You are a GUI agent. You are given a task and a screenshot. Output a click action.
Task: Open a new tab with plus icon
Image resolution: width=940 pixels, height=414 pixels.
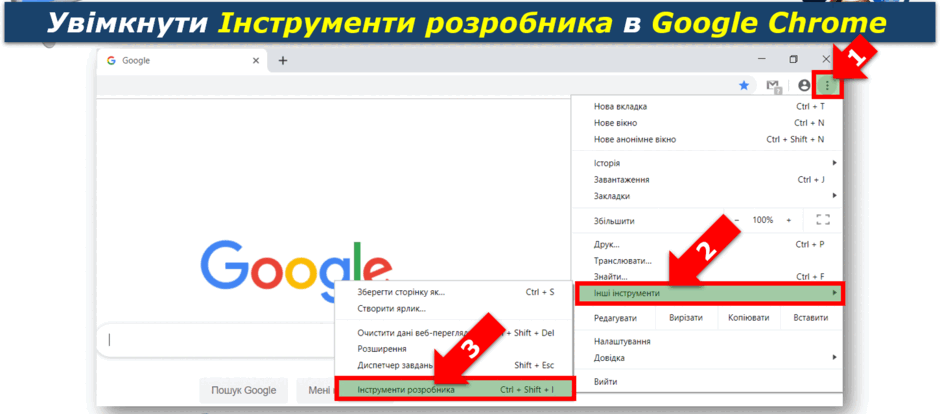pyautogui.click(x=283, y=61)
